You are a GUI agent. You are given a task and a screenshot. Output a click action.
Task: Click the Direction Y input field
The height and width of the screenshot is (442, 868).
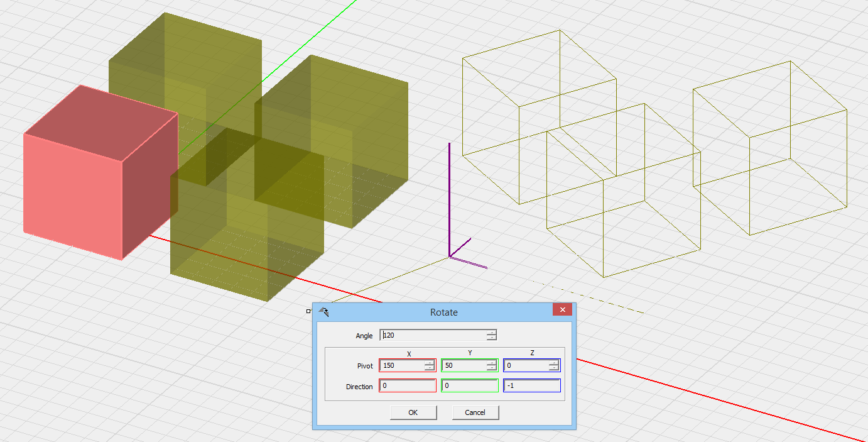[470, 386]
